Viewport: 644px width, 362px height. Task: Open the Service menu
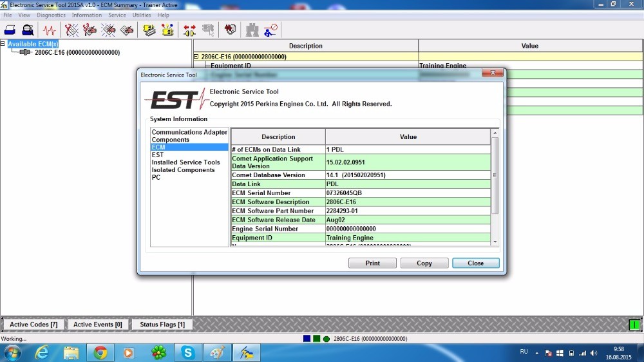point(117,15)
